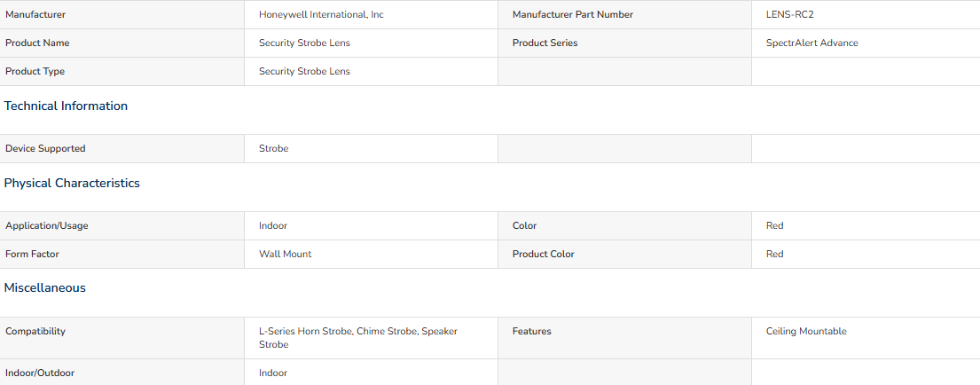Click the Manufacturer label cell
This screenshot has height=385, width=980.
122,14
